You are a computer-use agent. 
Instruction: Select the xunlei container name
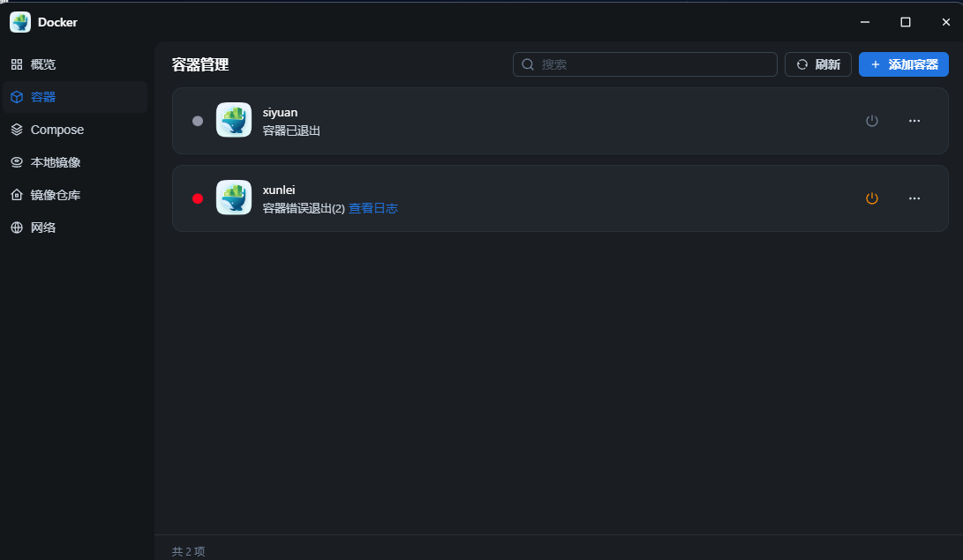(x=279, y=190)
